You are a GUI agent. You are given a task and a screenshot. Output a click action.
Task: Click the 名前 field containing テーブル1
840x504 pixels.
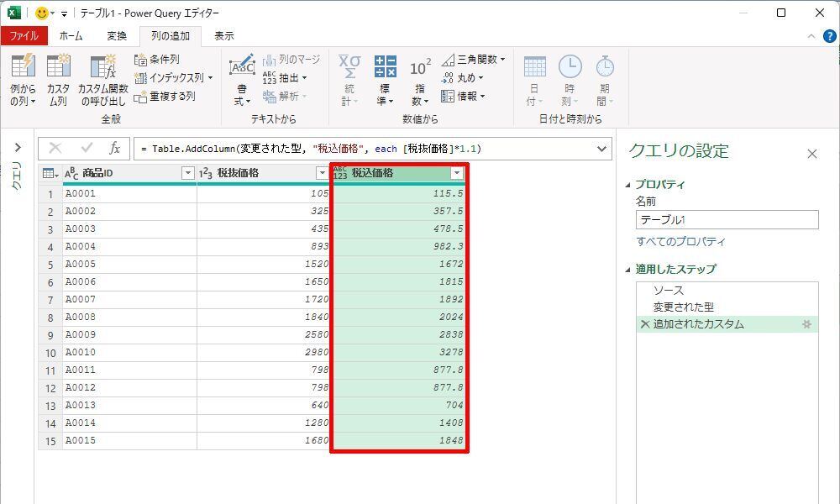click(x=727, y=220)
